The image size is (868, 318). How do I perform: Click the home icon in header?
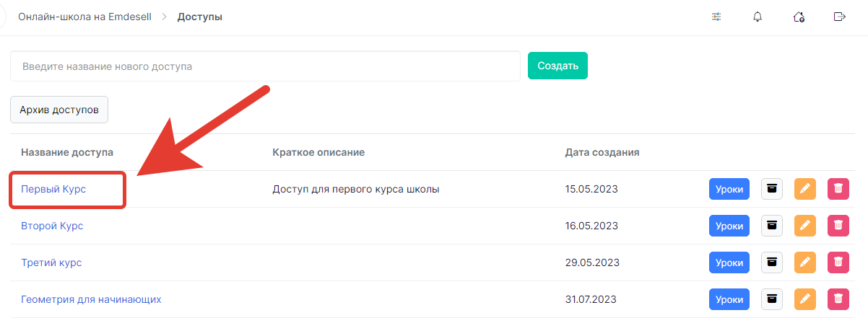[799, 17]
